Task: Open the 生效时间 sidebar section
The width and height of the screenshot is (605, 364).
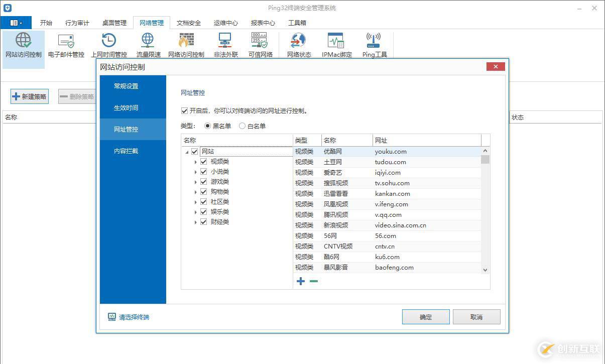Action: [x=133, y=108]
